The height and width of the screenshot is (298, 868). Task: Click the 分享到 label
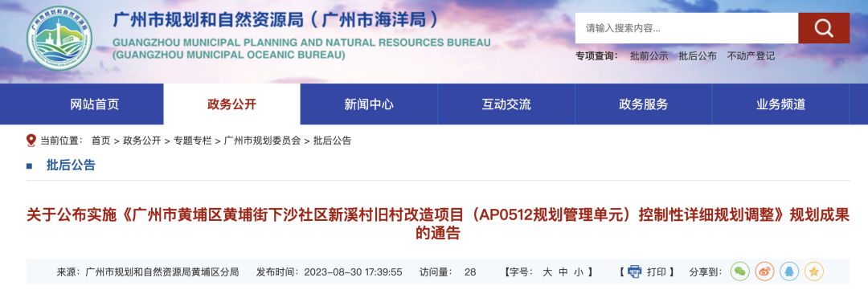pos(706,272)
